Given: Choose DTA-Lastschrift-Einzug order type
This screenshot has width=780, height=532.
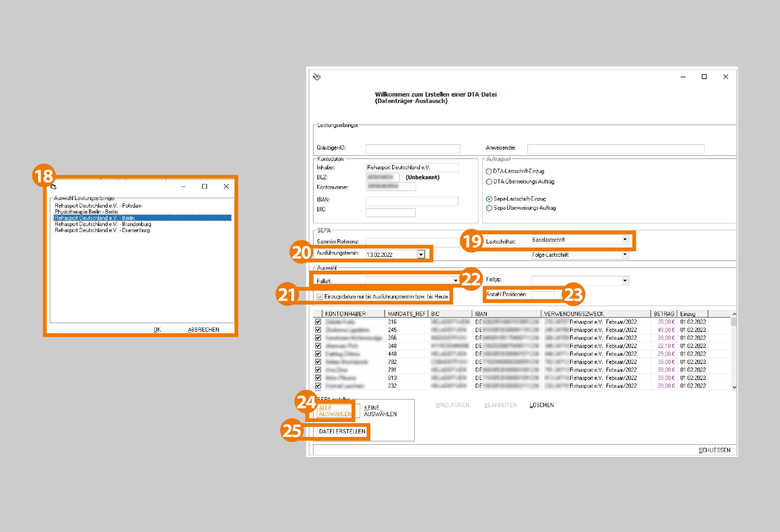Looking at the screenshot, I should pyautogui.click(x=489, y=171).
